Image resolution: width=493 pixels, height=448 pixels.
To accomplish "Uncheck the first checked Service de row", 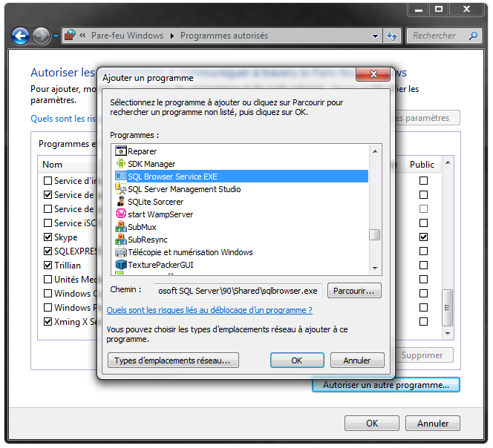I will point(48,195).
